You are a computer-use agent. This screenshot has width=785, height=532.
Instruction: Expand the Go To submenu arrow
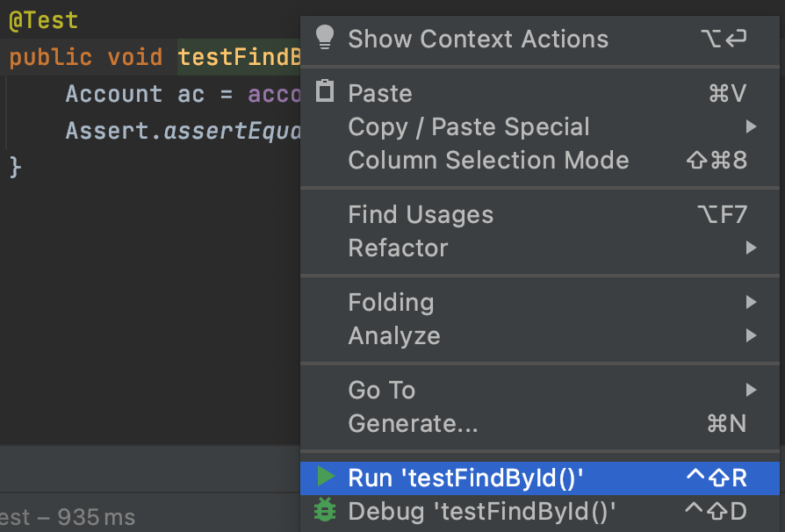tap(751, 390)
